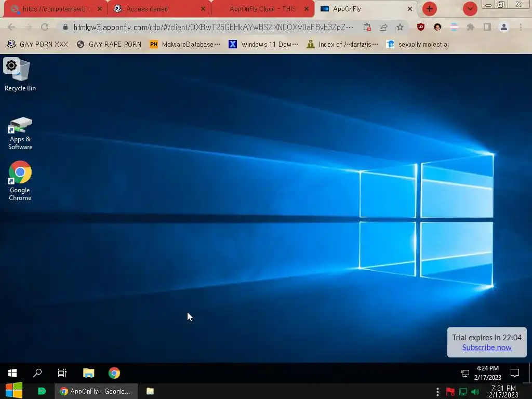
Task: Open the browser profile avatar
Action: click(x=504, y=27)
